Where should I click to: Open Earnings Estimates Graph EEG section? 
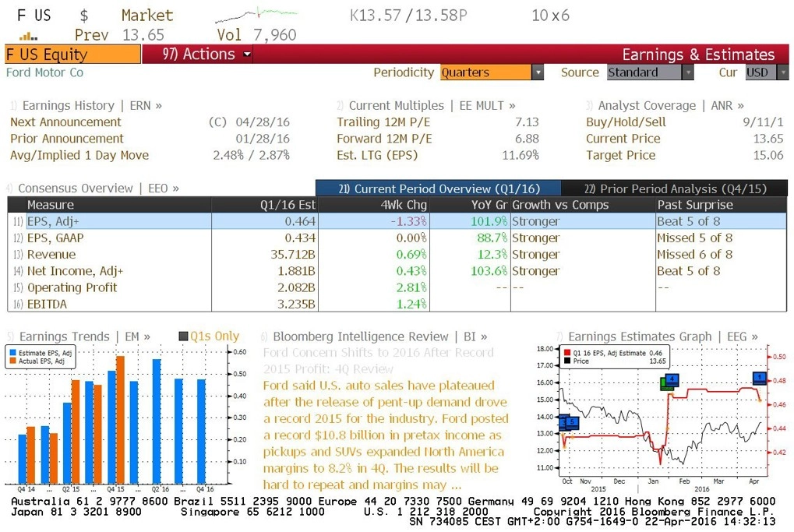[x=658, y=336]
